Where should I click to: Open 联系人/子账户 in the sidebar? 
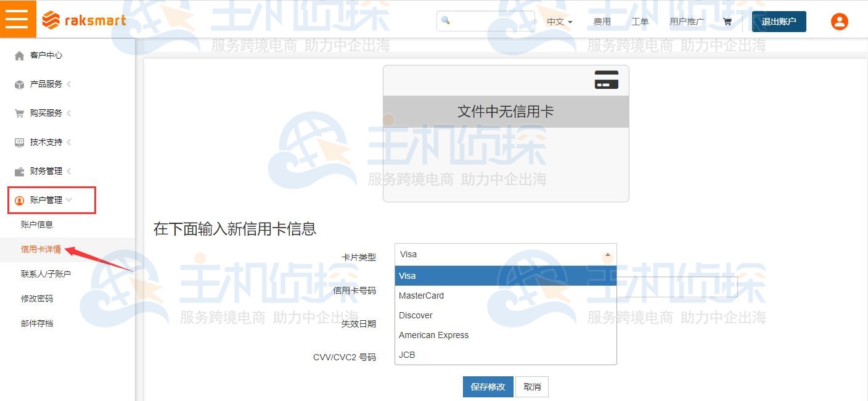click(x=46, y=274)
